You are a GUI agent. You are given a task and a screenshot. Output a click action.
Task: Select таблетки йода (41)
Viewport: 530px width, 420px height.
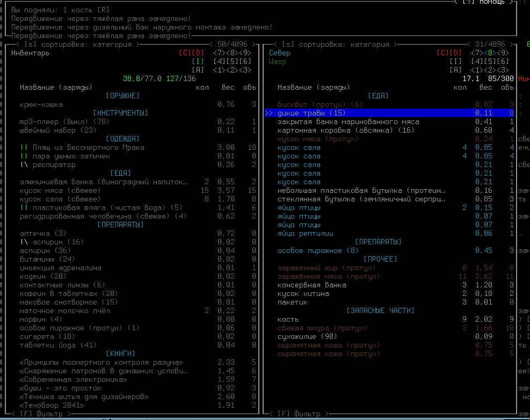(138, 345)
